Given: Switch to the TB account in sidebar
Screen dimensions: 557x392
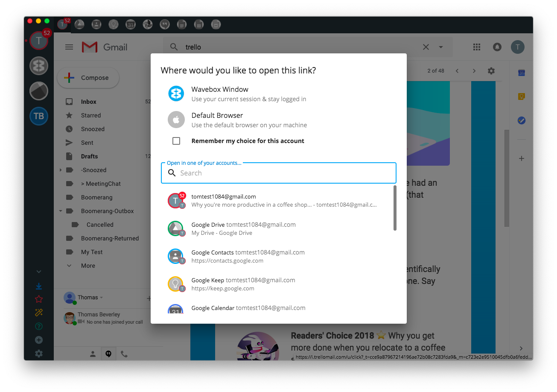Looking at the screenshot, I should pyautogui.click(x=39, y=116).
